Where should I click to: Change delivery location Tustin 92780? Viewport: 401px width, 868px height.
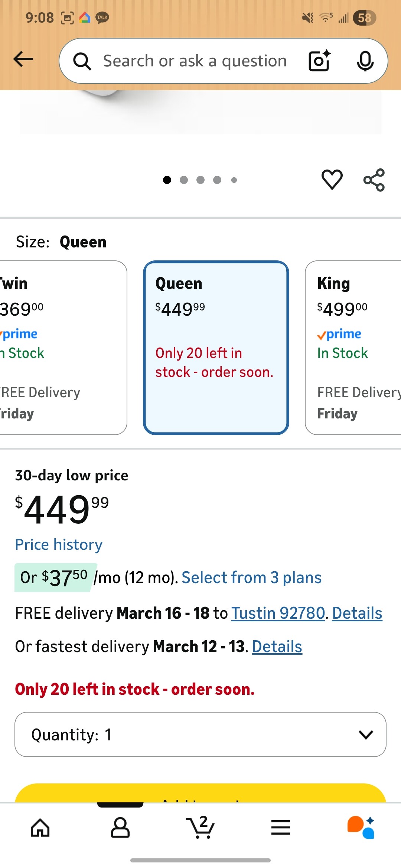[x=278, y=613]
